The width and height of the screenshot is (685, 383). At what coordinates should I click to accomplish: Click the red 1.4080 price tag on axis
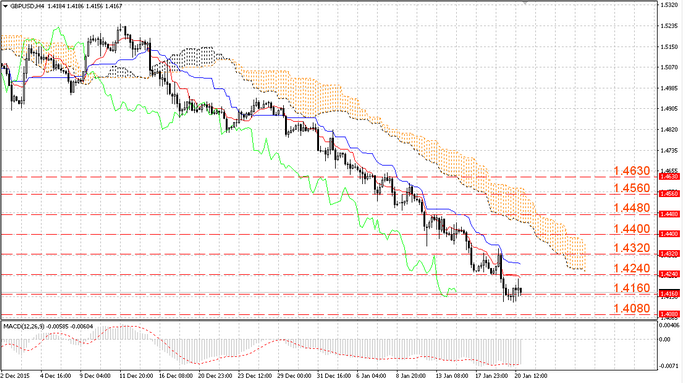tap(669, 314)
